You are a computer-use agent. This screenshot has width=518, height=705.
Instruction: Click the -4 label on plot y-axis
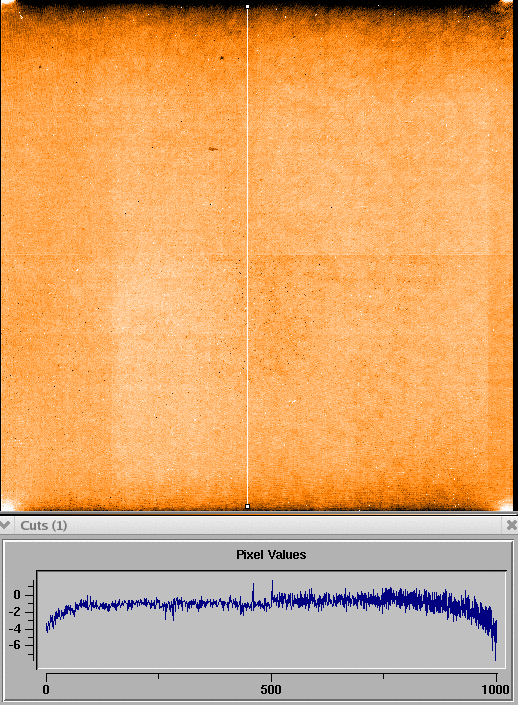(x=15, y=629)
